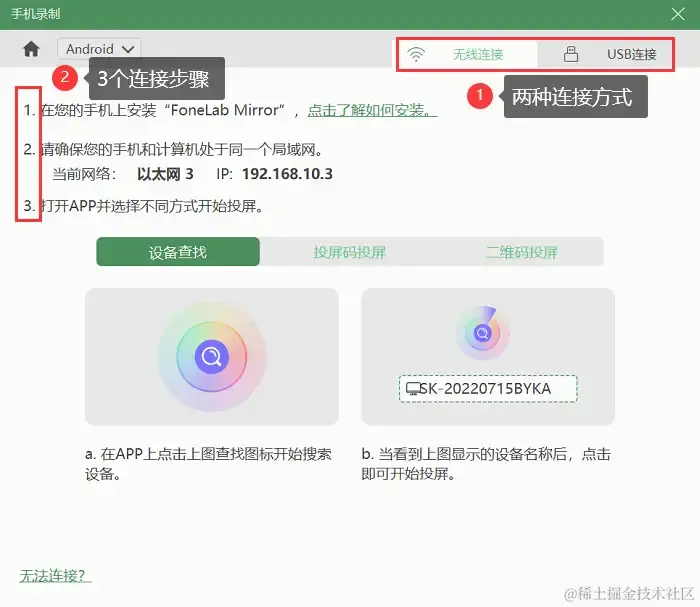
Task: Click the Wi-Fi wireless connection icon
Action: click(416, 54)
